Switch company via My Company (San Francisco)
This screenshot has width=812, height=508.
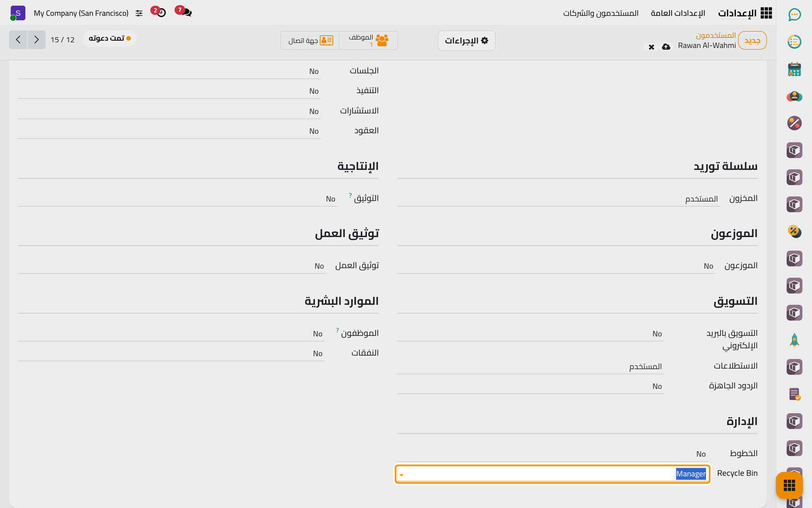click(81, 13)
